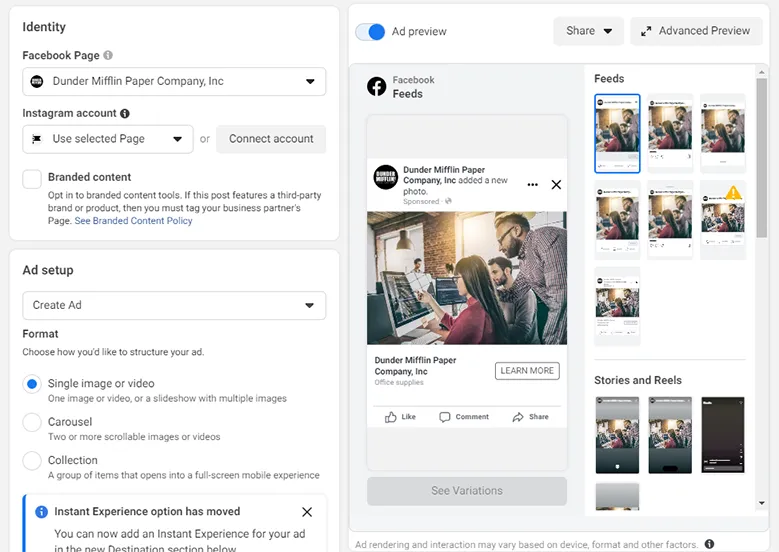Open the Share dropdown menu
The width and height of the screenshot is (779, 552).
pos(588,31)
